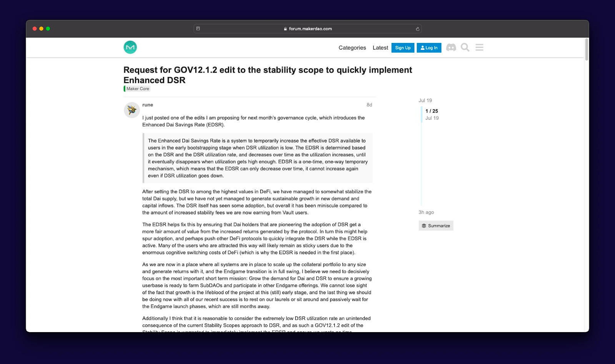Screen dimensions: 615x364
Task: Click the yellow minimize window button
Action: pyautogui.click(x=41, y=29)
